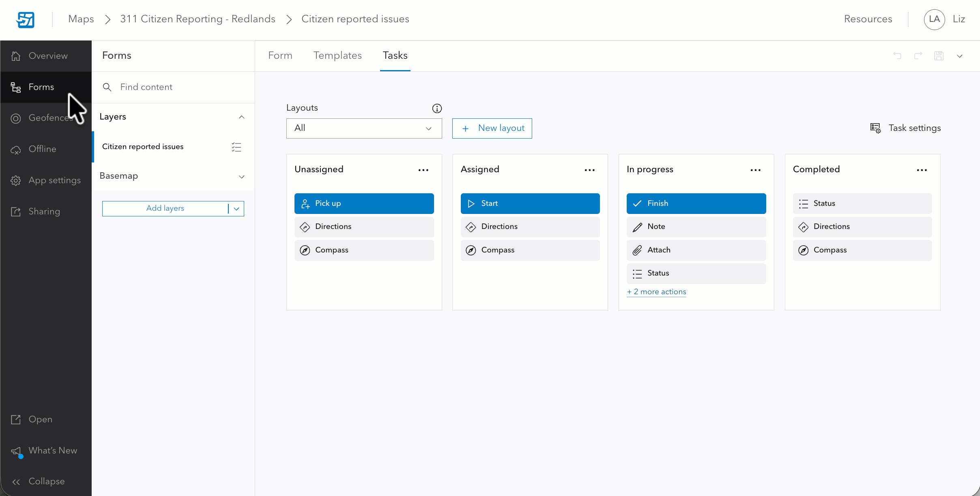Collapse the Layers section
Viewport: 980px width, 496px height.
(241, 117)
